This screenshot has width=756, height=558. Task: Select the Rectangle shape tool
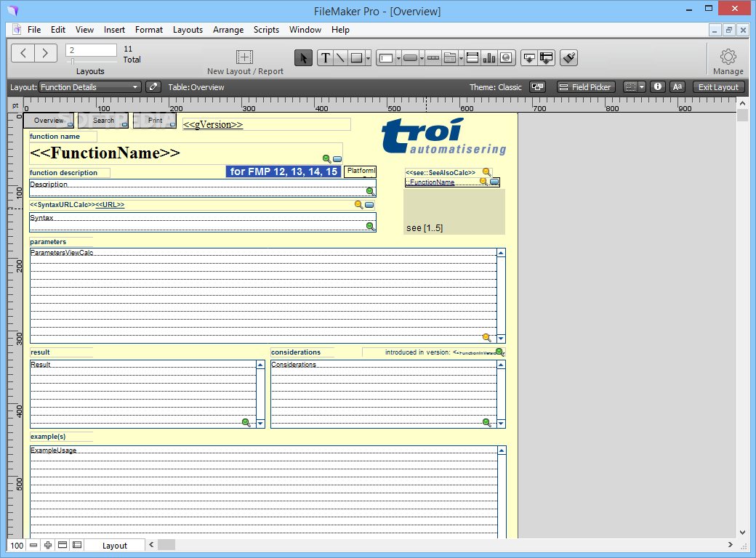tap(356, 58)
